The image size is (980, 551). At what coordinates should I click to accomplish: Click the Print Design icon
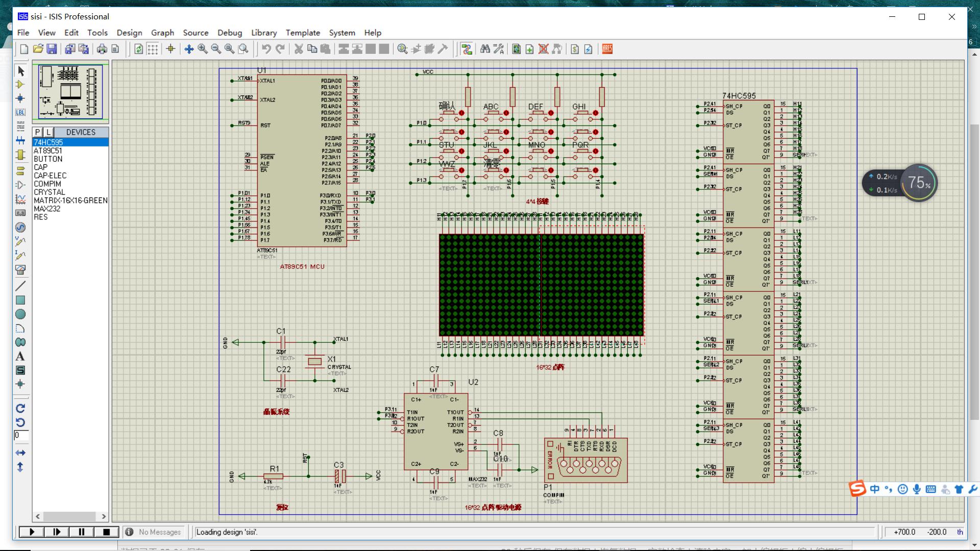coord(102,49)
